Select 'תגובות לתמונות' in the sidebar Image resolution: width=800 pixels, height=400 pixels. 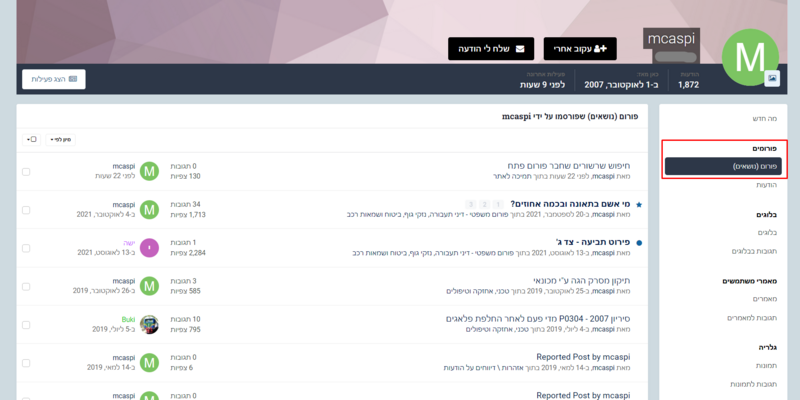click(x=753, y=384)
